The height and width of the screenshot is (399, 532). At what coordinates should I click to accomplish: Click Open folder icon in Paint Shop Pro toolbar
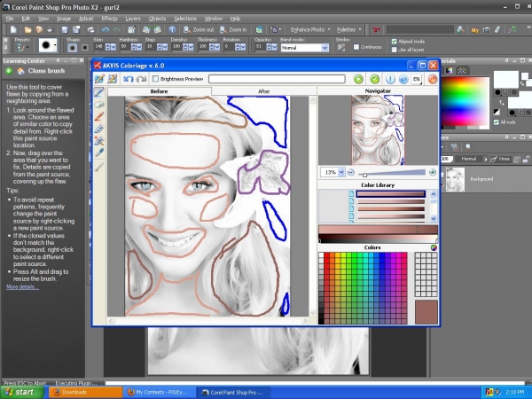pos(27,30)
